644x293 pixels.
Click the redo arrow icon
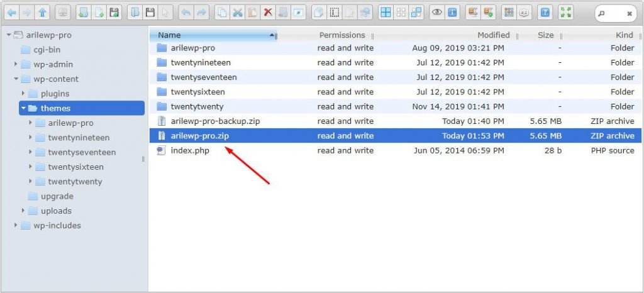click(x=201, y=13)
